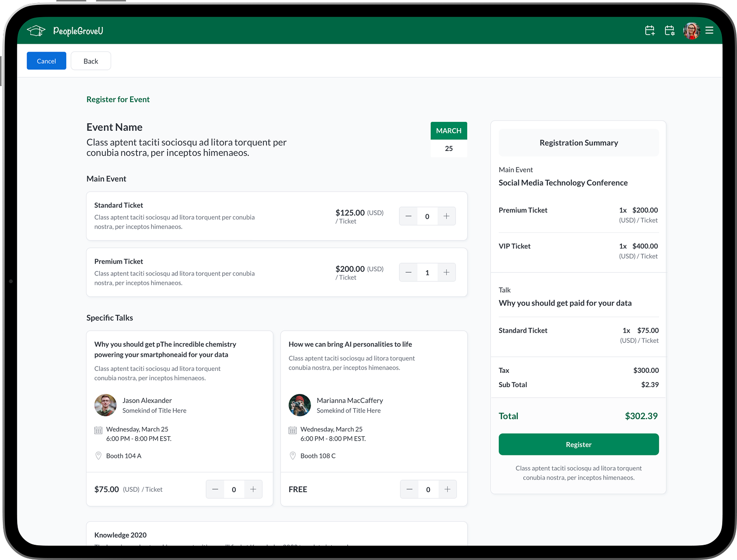The width and height of the screenshot is (737, 560).
Task: Increase the $75.00 talk ticket quantity
Action: click(x=253, y=489)
